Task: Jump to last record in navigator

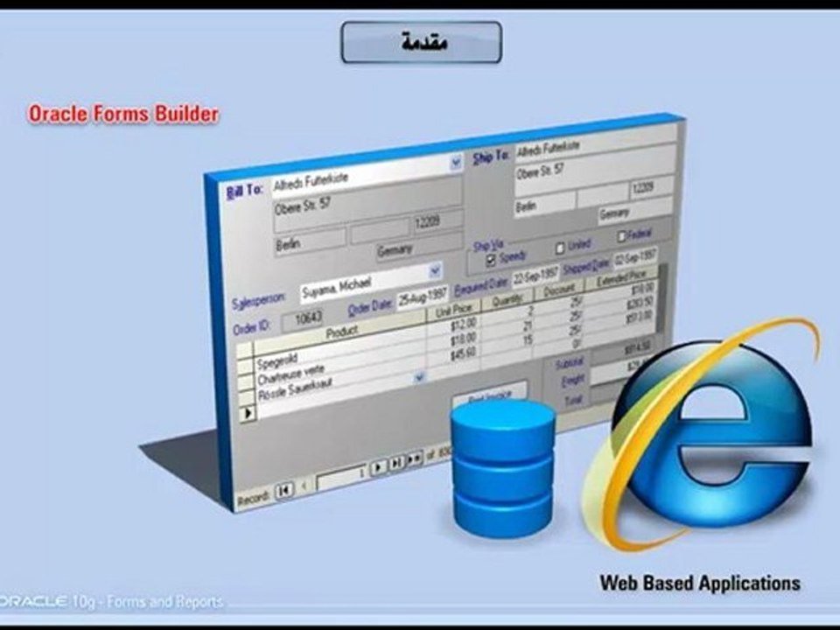Action: [x=395, y=463]
